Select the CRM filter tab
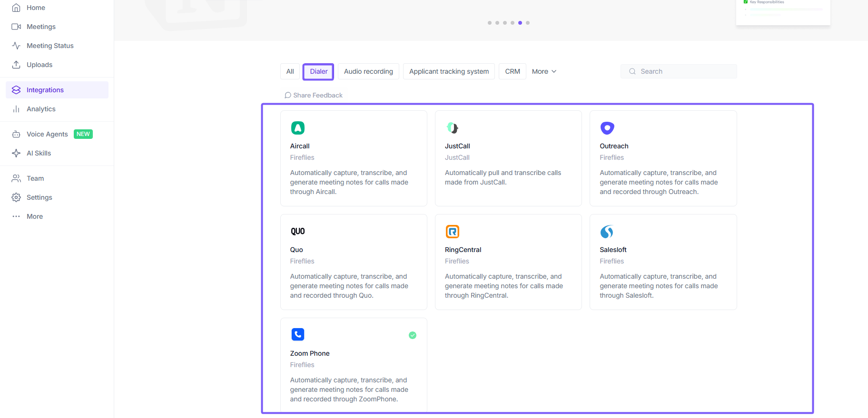 [x=513, y=71]
